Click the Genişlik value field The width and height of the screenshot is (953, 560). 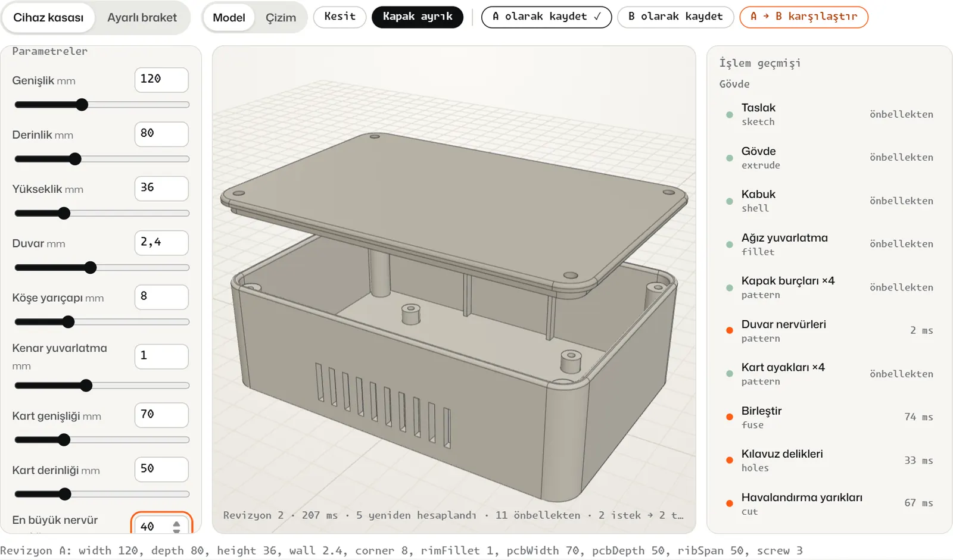tap(161, 80)
